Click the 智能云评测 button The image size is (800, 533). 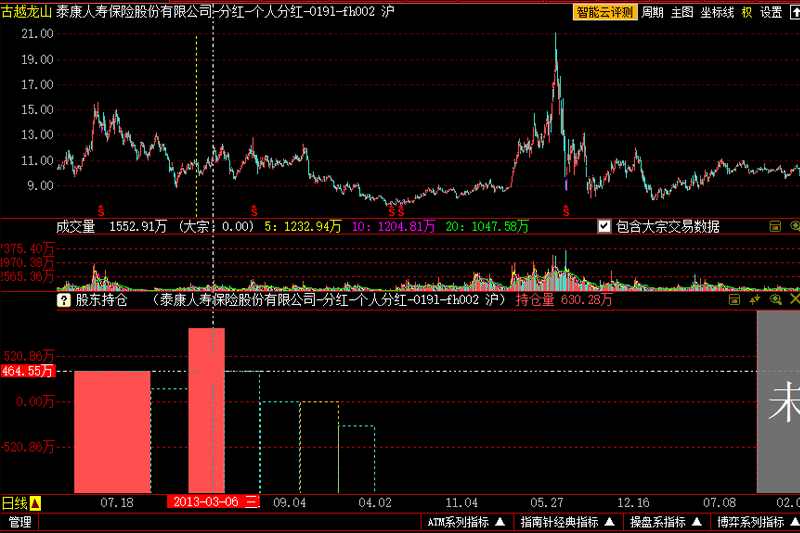click(x=604, y=13)
